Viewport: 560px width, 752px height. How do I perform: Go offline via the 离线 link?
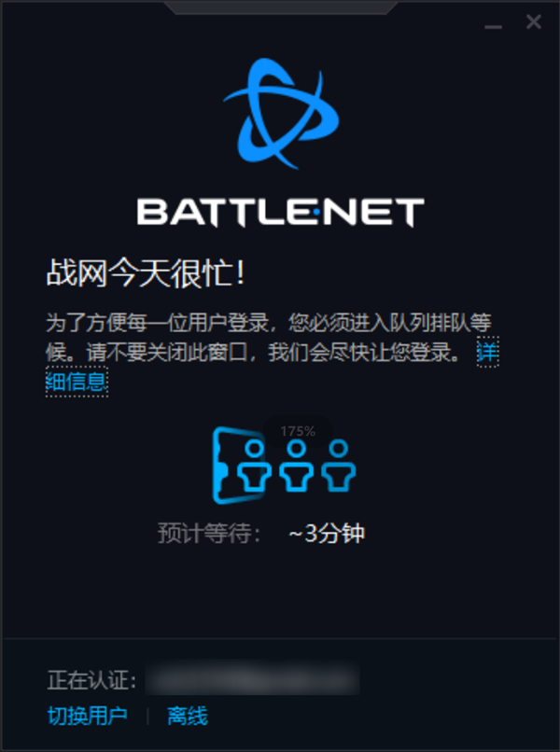188,716
